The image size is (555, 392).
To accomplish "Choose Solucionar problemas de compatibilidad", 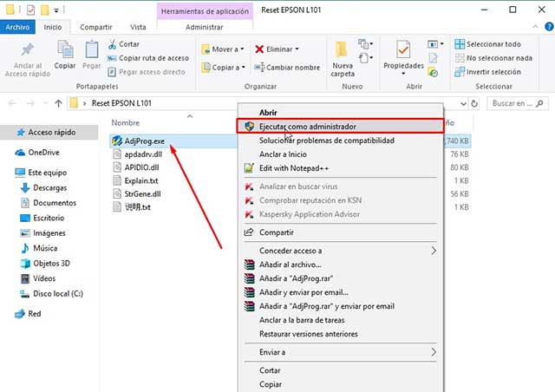I will pyautogui.click(x=340, y=140).
